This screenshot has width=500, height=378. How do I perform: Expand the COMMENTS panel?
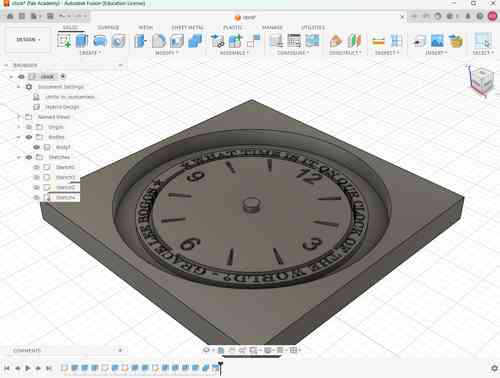coord(120,350)
